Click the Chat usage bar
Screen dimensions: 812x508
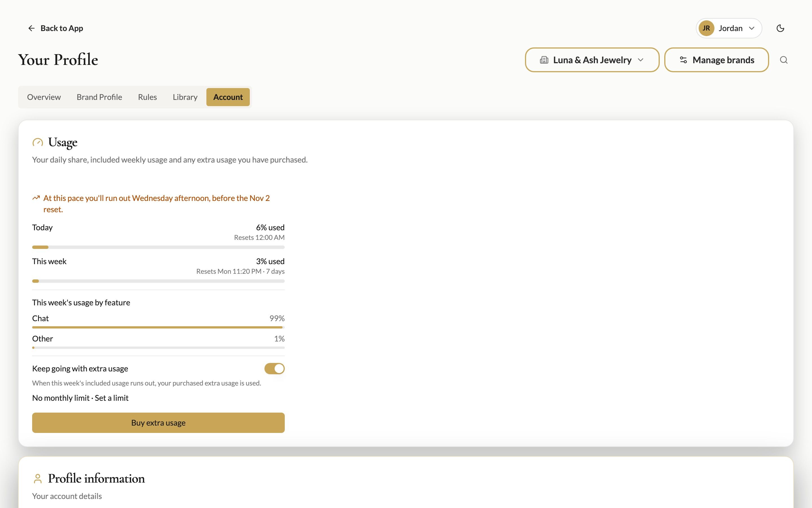click(158, 327)
